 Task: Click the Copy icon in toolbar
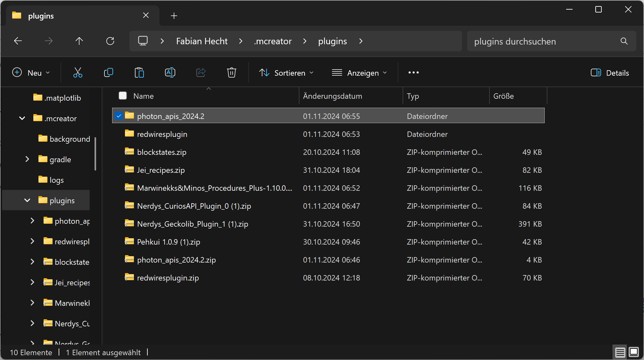109,73
